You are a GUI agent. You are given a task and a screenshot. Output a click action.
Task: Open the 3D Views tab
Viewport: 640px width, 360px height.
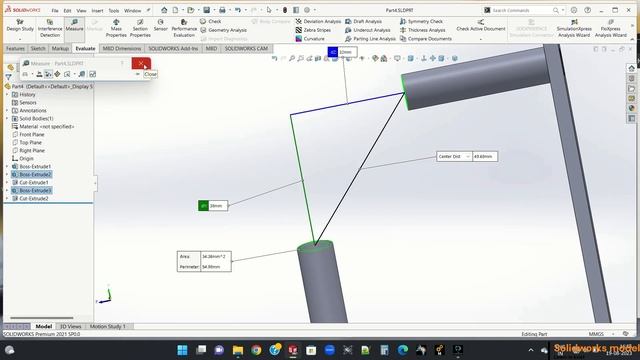[71, 327]
